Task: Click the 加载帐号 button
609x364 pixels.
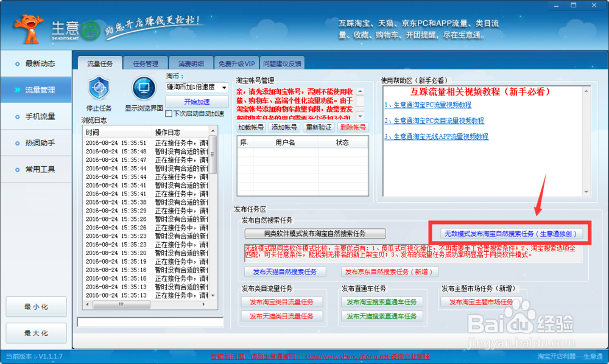Action: coord(251,127)
